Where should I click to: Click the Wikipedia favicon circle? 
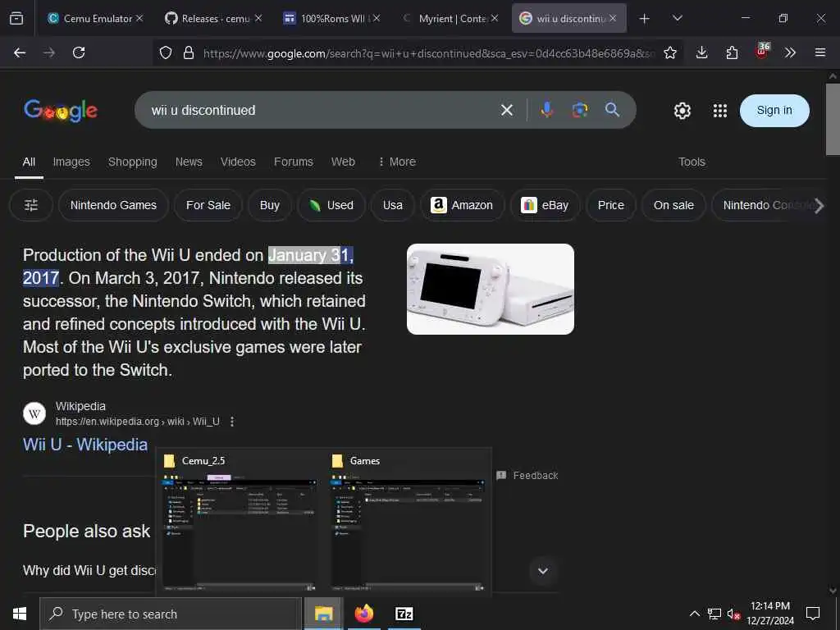pos(34,413)
